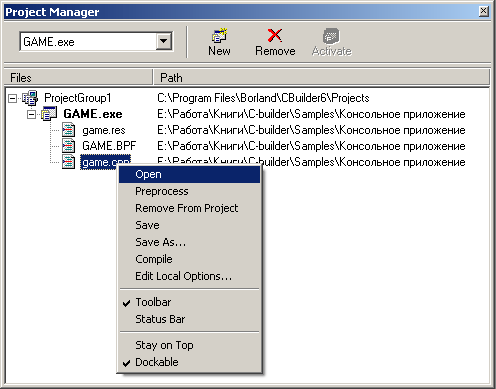Click the path text in GAME.exe row
Screen dimensions: 496x389
point(311,114)
